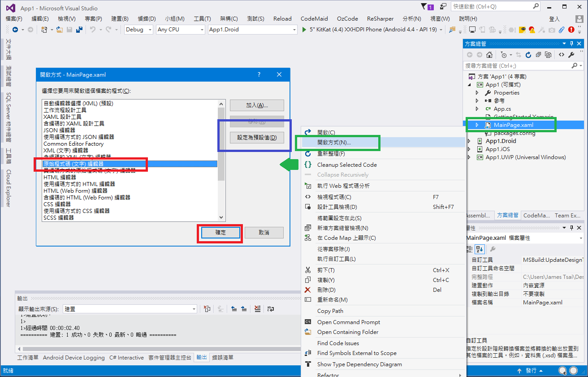Image resolution: width=588 pixels, height=377 pixels.
Task: Click the undo arrow in main toolbar
Action: pyautogui.click(x=93, y=30)
